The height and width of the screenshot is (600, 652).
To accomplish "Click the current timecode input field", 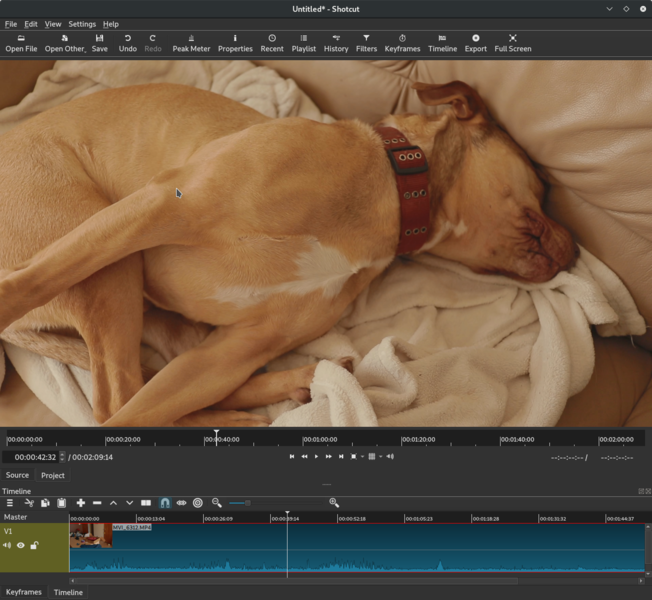I will (x=34, y=457).
